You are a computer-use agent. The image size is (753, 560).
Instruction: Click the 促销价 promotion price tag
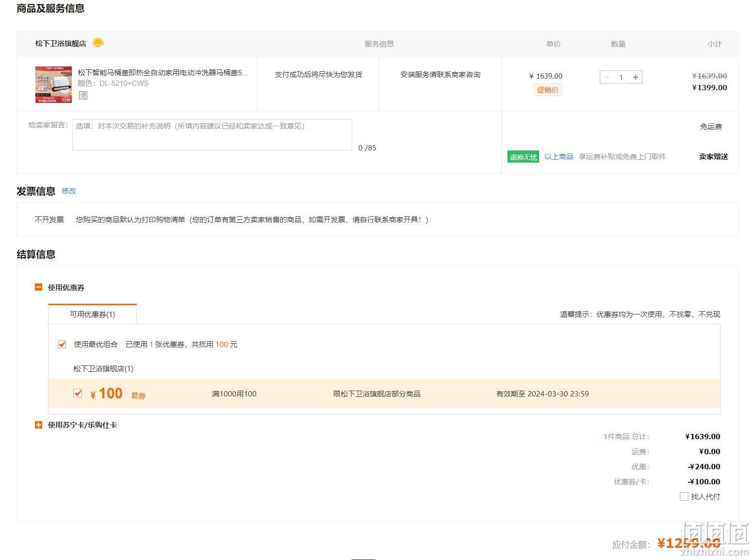pyautogui.click(x=548, y=90)
